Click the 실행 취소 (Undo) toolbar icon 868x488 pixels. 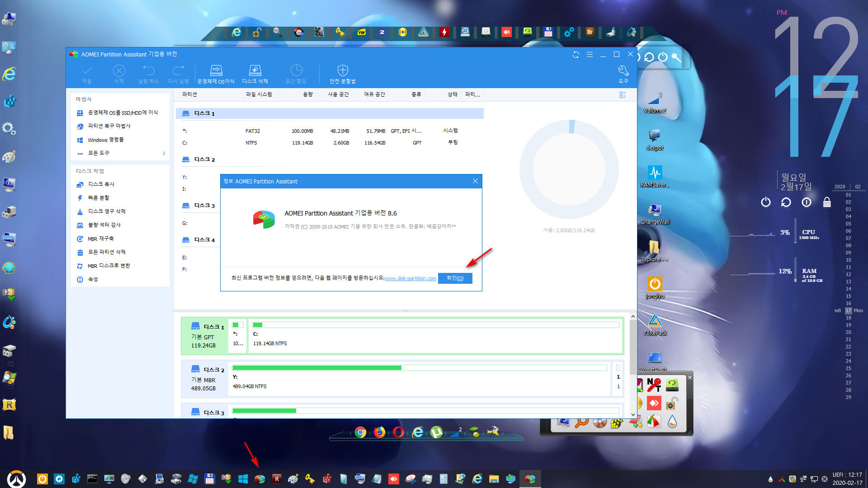149,75
